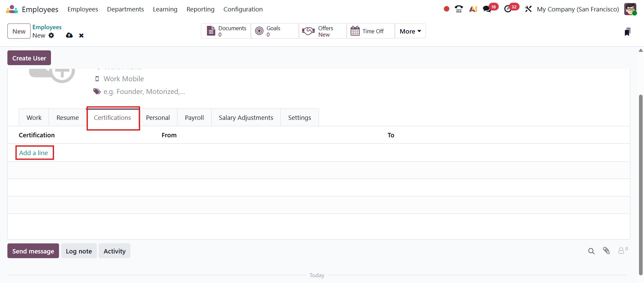Open the Departments menu
This screenshot has width=644, height=283.
pos(125,9)
